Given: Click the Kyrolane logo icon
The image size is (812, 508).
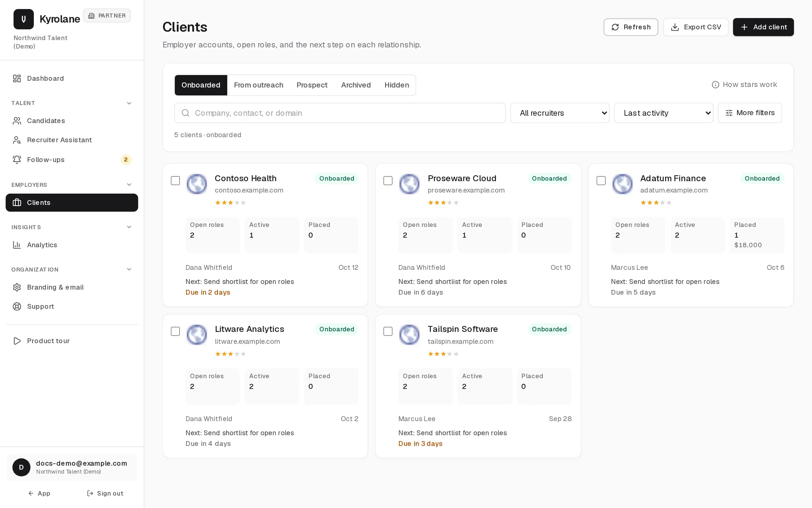Looking at the screenshot, I should point(23,19).
